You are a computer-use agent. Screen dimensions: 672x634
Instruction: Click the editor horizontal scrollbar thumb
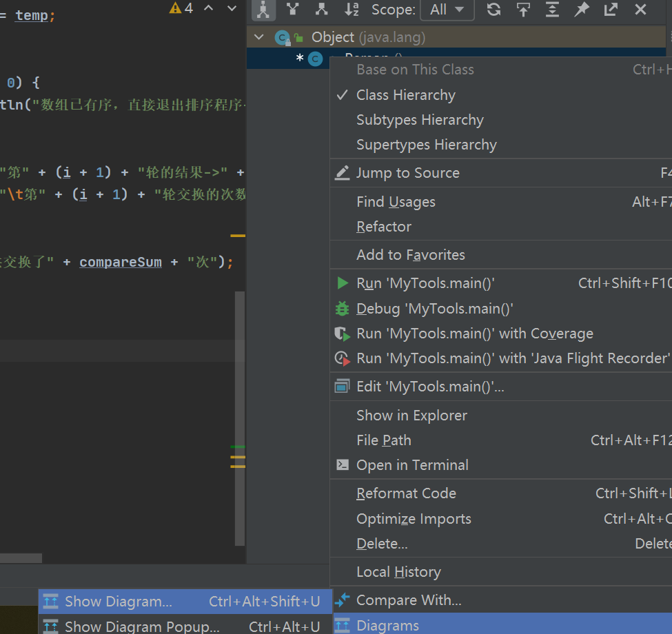pyautogui.click(x=21, y=558)
